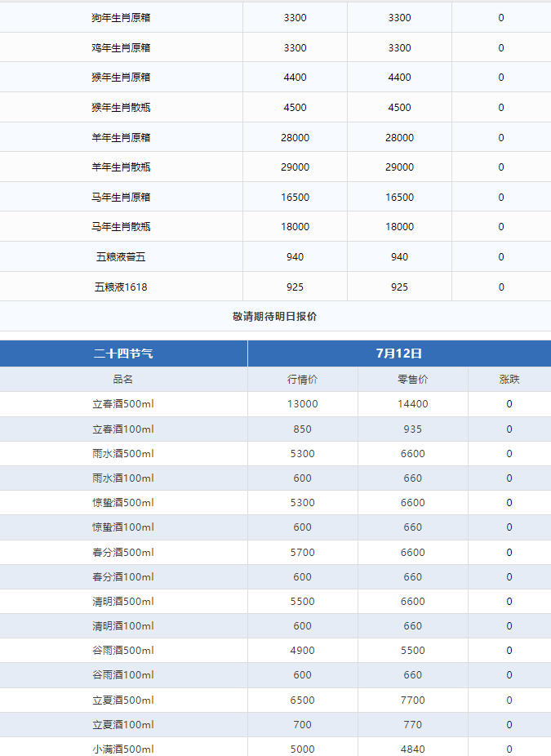Click the 7月12日 date header

(x=399, y=354)
